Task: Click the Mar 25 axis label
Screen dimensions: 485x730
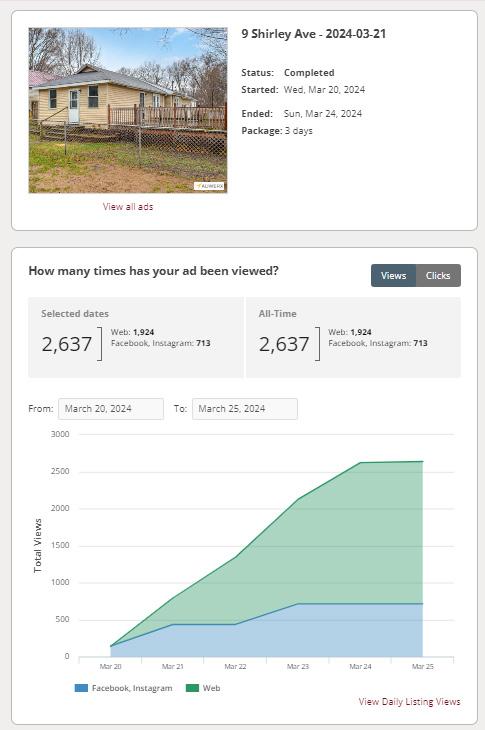Action: point(423,667)
